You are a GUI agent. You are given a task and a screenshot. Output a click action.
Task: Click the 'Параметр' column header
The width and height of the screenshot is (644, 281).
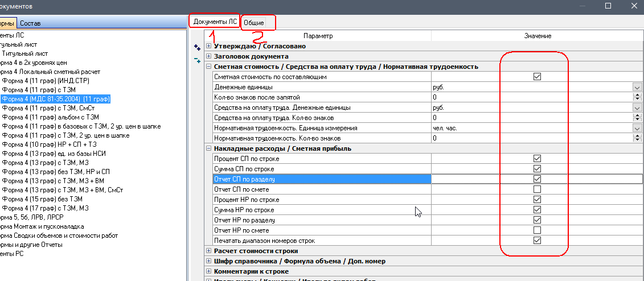click(x=318, y=36)
